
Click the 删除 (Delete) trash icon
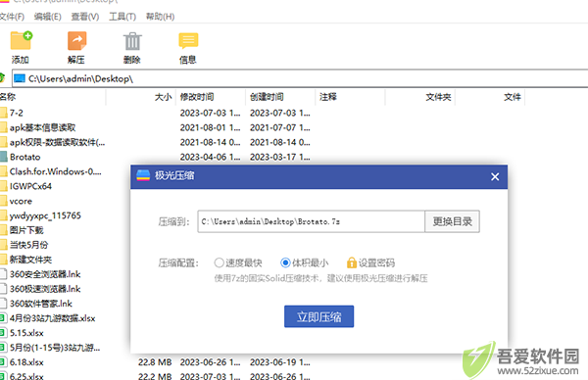pos(132,41)
